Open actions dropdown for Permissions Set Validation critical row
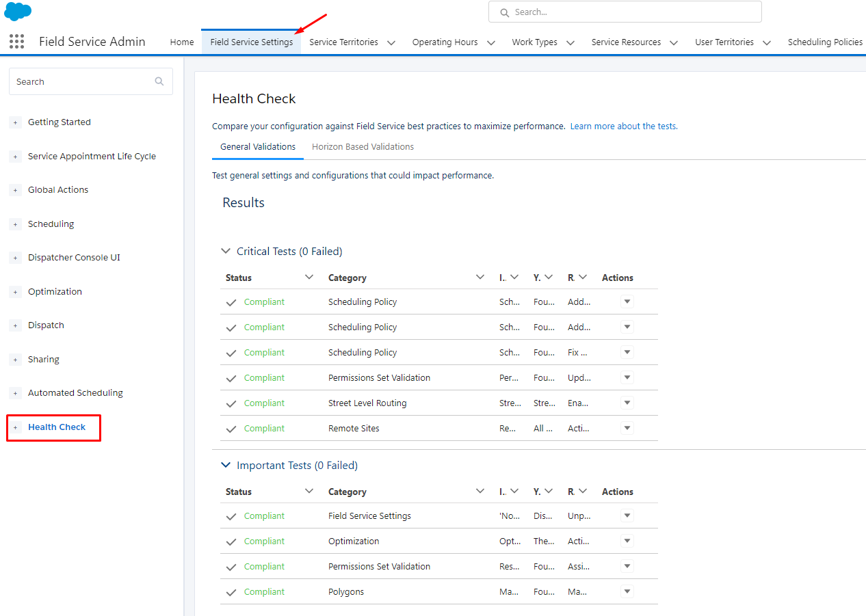 coord(627,377)
